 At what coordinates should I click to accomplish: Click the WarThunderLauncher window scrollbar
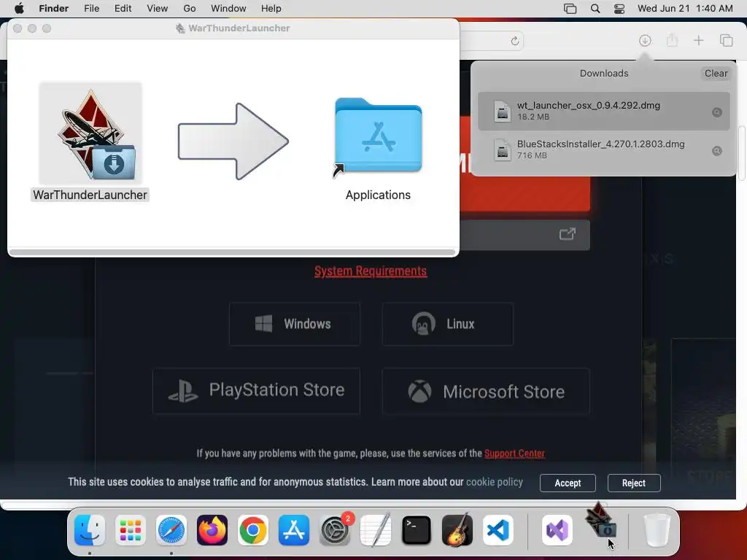tap(233, 252)
